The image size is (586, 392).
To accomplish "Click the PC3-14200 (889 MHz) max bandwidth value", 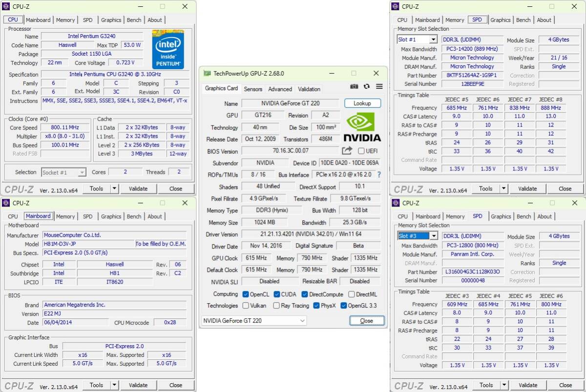I will coord(472,49).
